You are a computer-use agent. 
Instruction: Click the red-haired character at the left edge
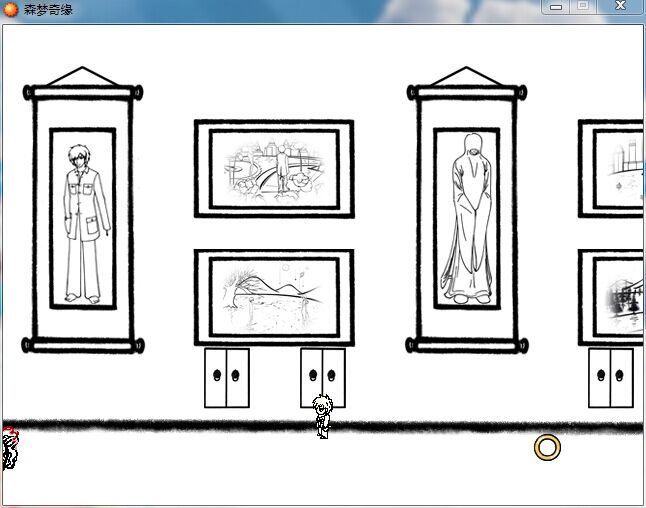pyautogui.click(x=10, y=448)
